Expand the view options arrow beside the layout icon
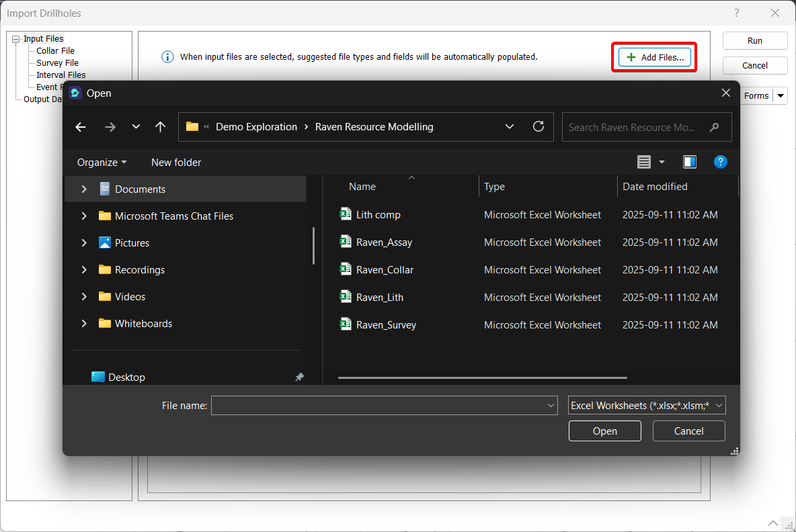The image size is (796, 532). (x=661, y=162)
